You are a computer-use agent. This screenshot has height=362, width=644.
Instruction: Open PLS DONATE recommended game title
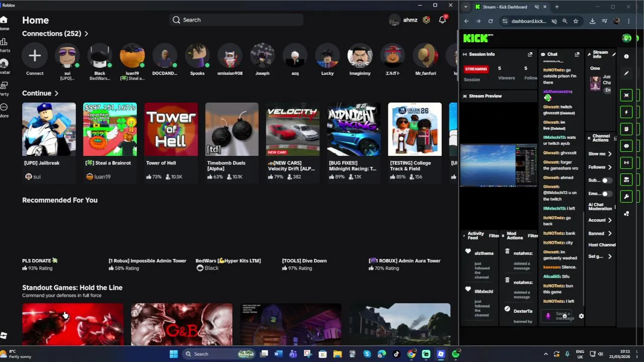[x=40, y=260]
